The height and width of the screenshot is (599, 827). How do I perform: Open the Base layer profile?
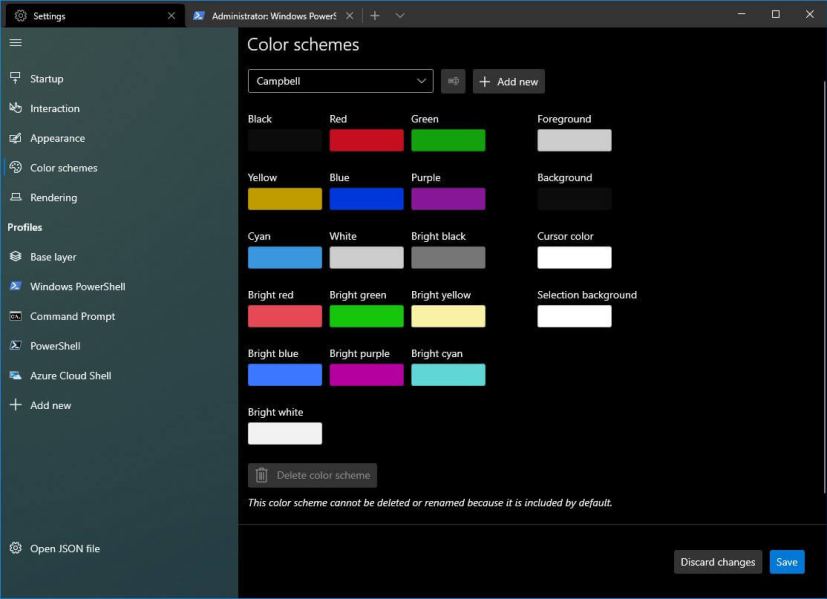(x=119, y=257)
